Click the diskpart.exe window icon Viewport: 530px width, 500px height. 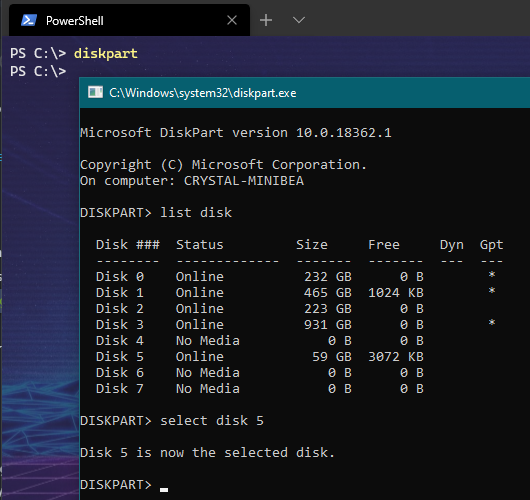tap(95, 92)
